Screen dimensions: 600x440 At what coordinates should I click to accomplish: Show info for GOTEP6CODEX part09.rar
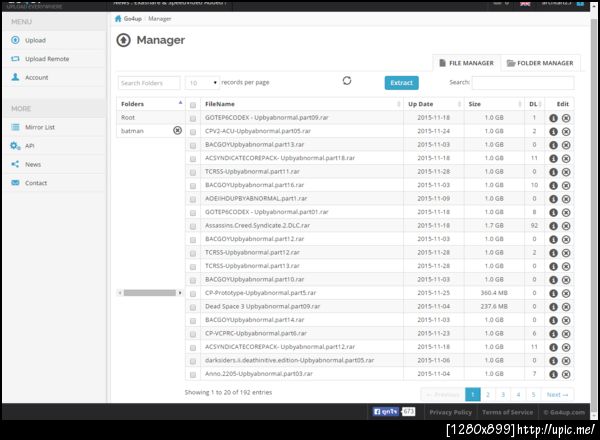[553, 118]
